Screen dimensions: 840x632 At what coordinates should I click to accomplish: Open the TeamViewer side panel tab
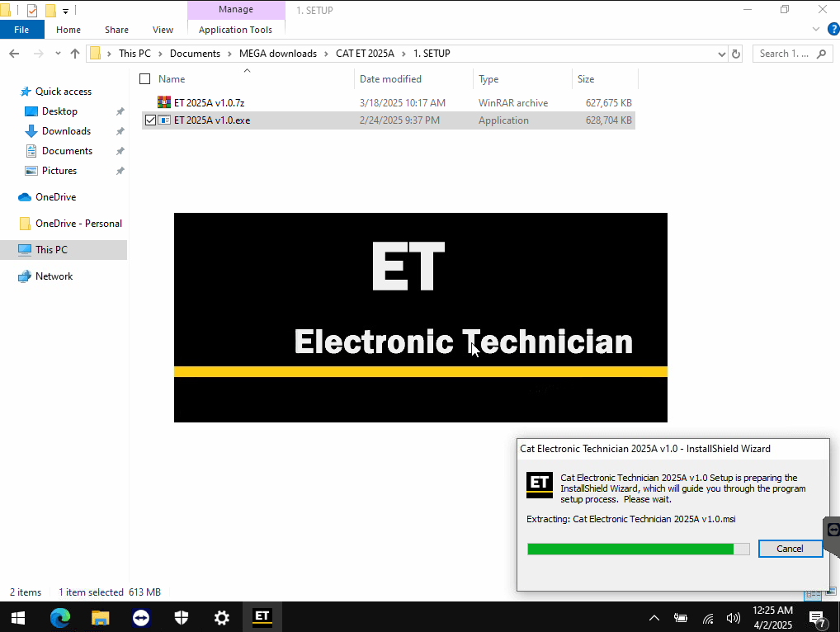point(833,531)
